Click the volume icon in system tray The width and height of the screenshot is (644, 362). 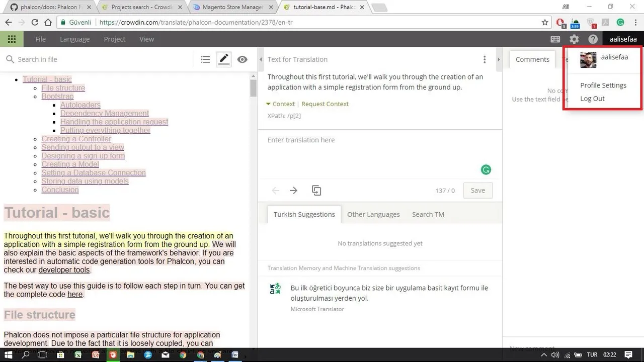pyautogui.click(x=555, y=355)
